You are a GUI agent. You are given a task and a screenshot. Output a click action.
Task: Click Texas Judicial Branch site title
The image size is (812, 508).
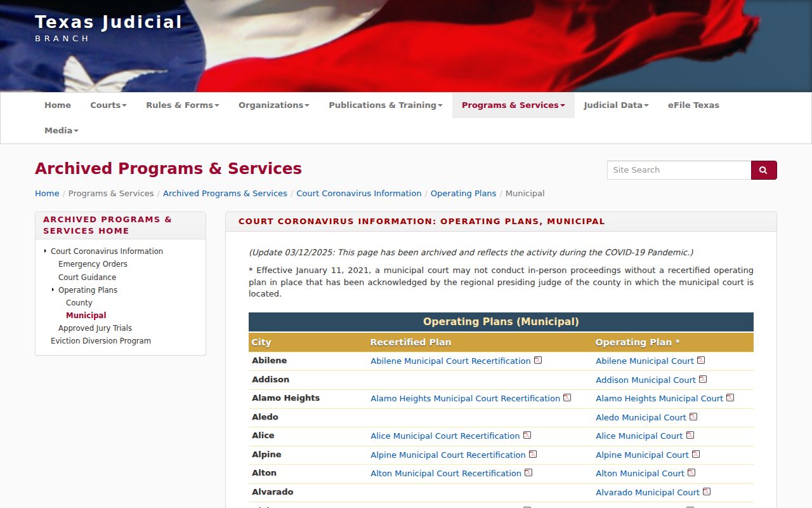coord(108,28)
